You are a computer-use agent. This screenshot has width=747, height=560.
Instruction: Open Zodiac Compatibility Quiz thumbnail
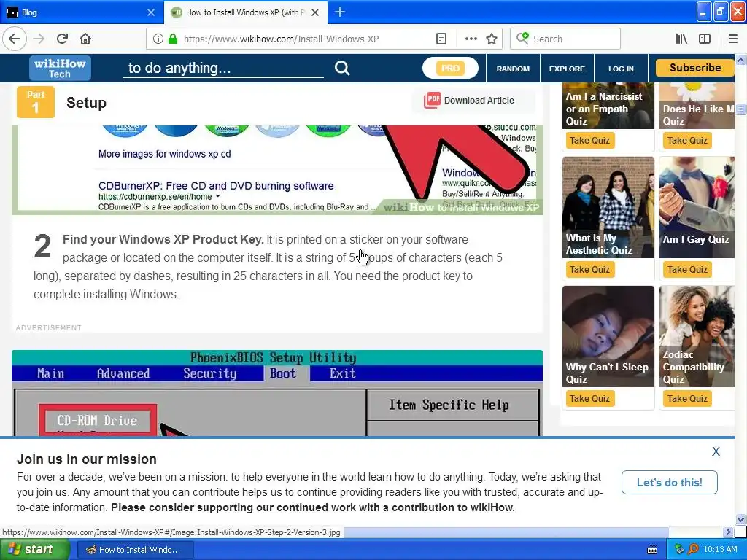697,336
